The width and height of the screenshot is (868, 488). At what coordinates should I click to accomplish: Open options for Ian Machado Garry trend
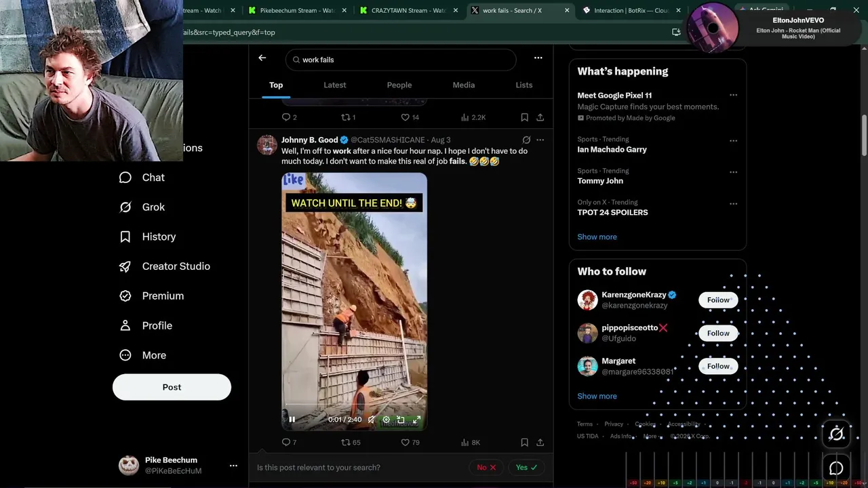pyautogui.click(x=733, y=141)
